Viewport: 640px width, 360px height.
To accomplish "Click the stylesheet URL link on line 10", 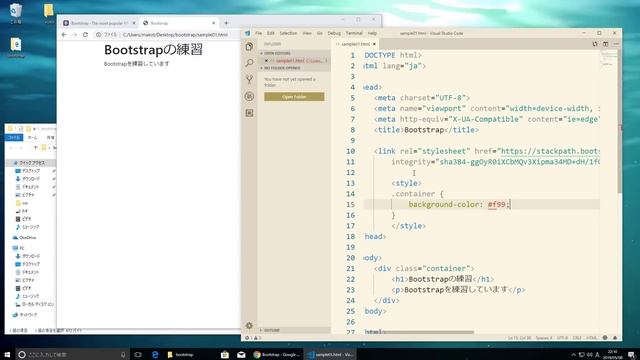I will [x=549, y=151].
